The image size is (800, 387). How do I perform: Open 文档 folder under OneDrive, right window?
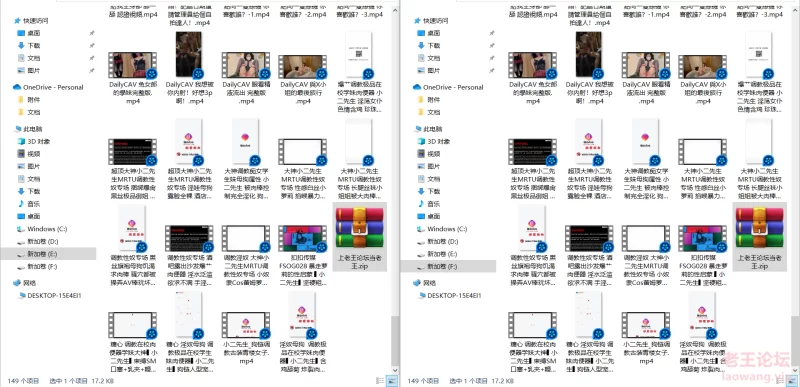[x=429, y=112]
